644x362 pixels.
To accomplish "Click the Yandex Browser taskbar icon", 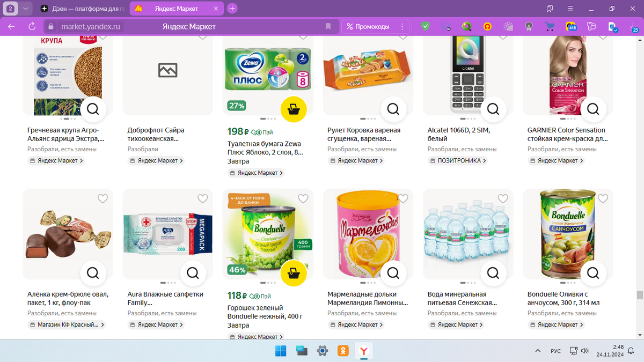I will [x=364, y=351].
